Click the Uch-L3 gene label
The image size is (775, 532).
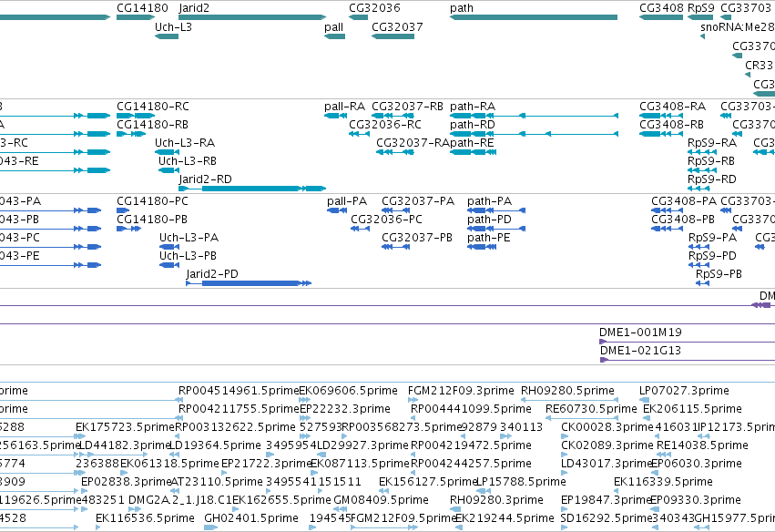click(x=173, y=27)
